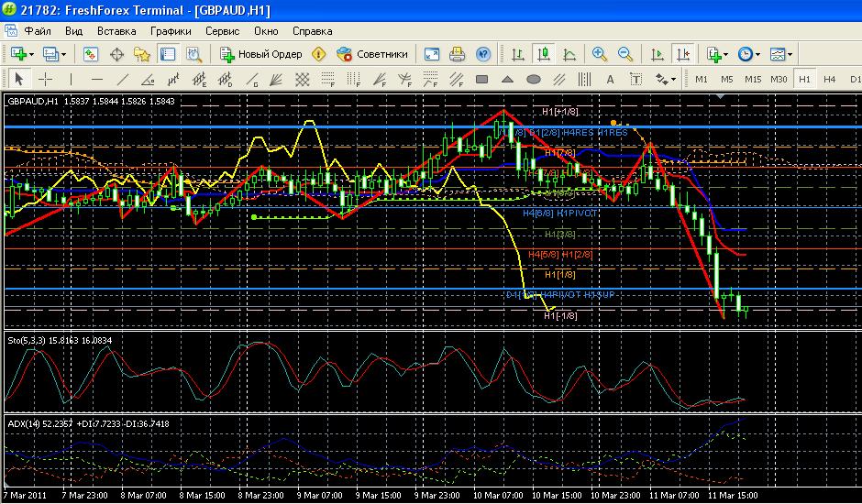Open the Файл menu
Screen dimensions: 862x504
pos(38,30)
